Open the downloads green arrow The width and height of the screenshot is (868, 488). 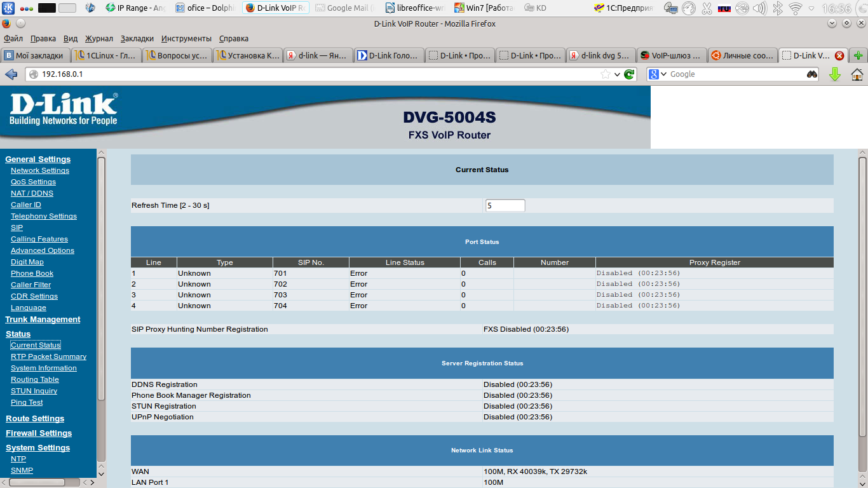[835, 74]
